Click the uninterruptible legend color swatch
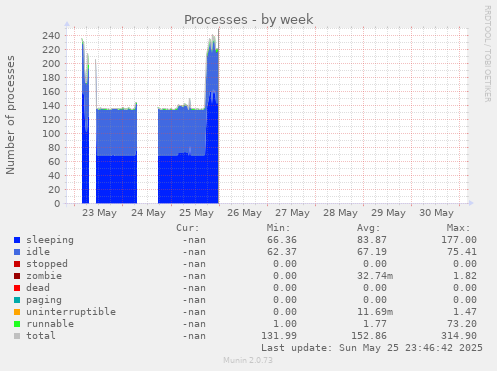Screen dimensions: 497x371 point(17,312)
